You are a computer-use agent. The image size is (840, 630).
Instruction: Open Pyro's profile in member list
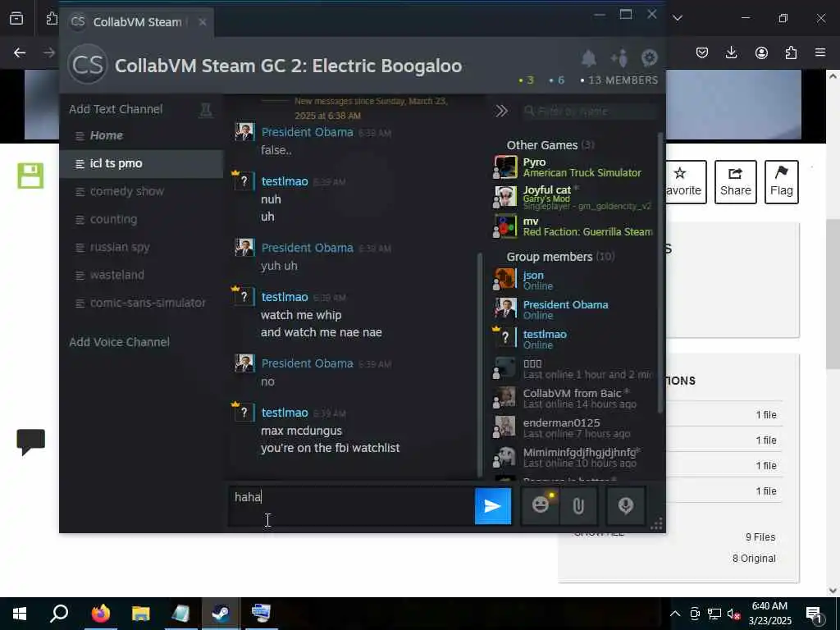[x=573, y=167]
